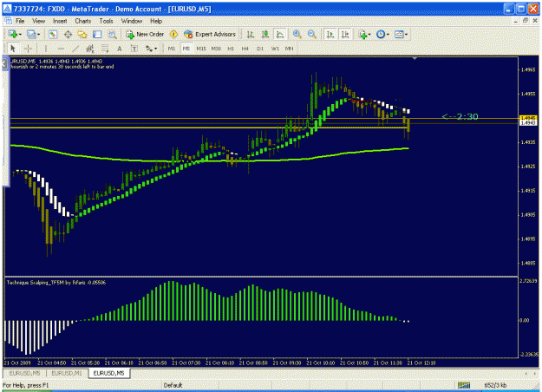This screenshot has width=542, height=392.
Task: Zoom in on the chart
Action: [x=297, y=34]
